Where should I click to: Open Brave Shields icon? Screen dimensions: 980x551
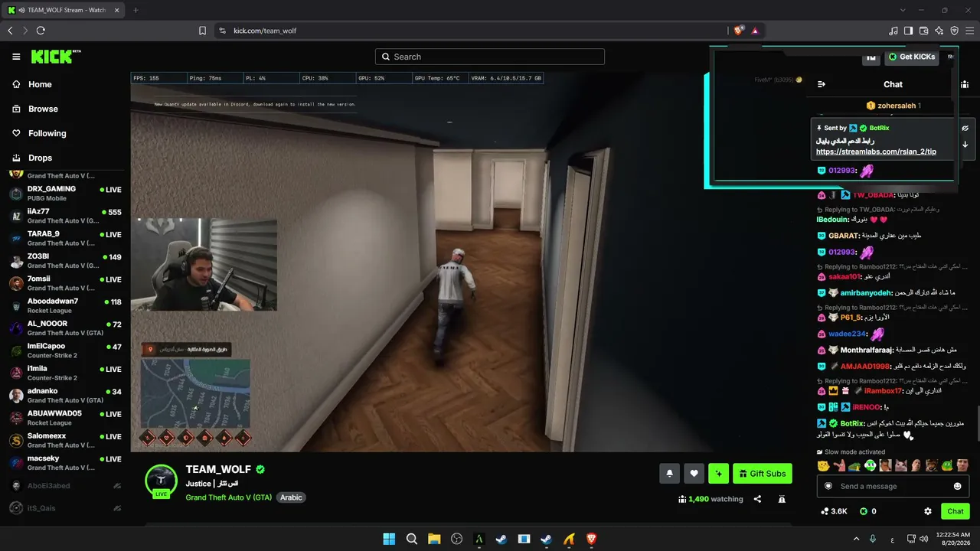click(x=738, y=31)
